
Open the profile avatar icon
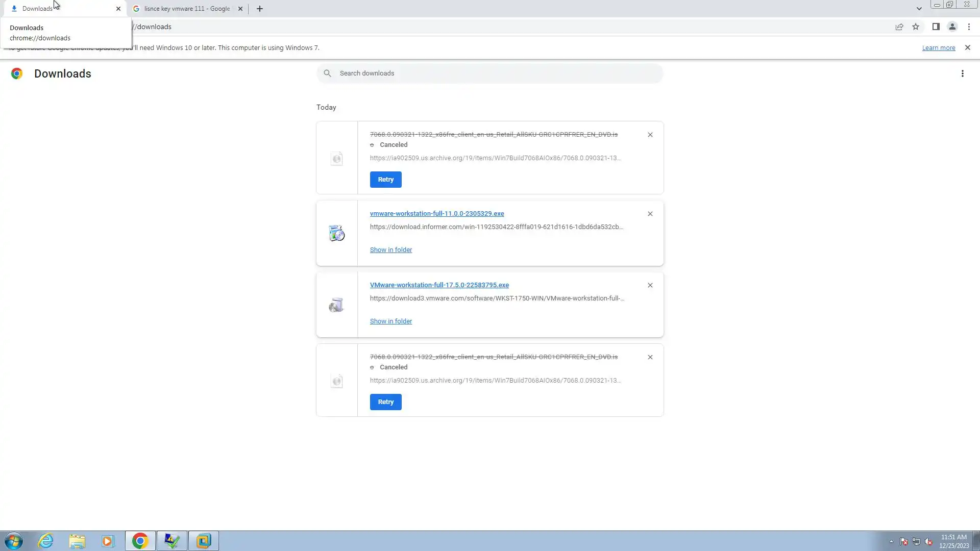pyautogui.click(x=952, y=27)
